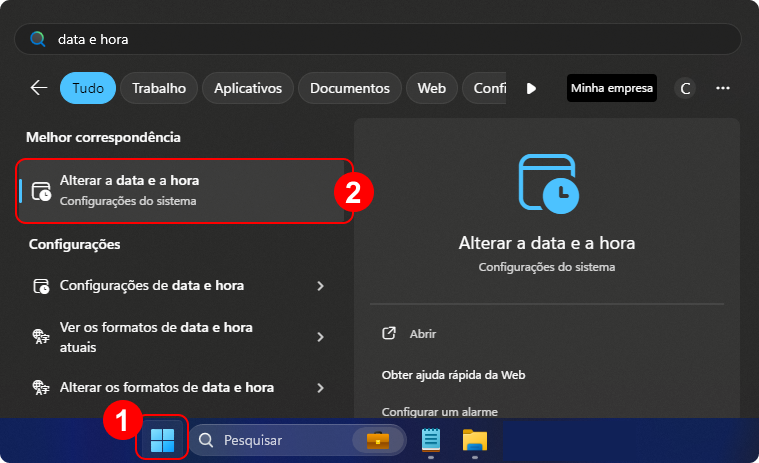This screenshot has width=759, height=463.
Task: Click Abrir in the preview pane
Action: coord(423,334)
